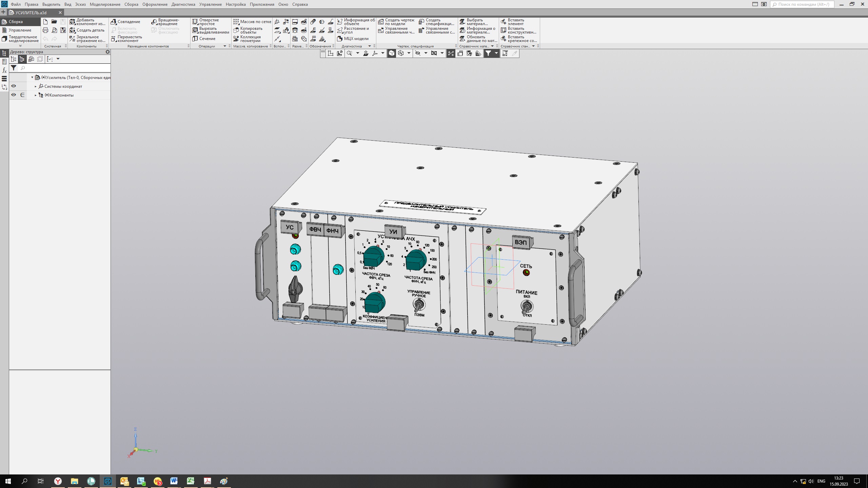The height and width of the screenshot is (488, 868).
Task: Open the Моделирование menu
Action: click(105, 4)
